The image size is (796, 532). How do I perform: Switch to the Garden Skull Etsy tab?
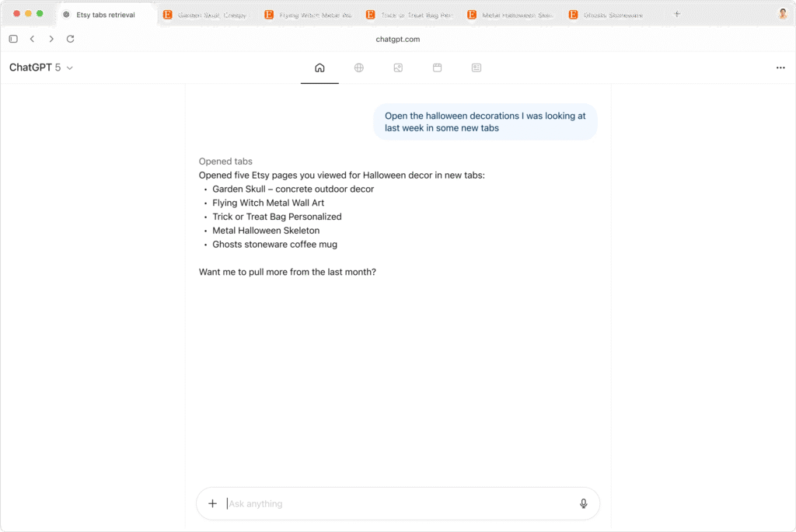(206, 15)
